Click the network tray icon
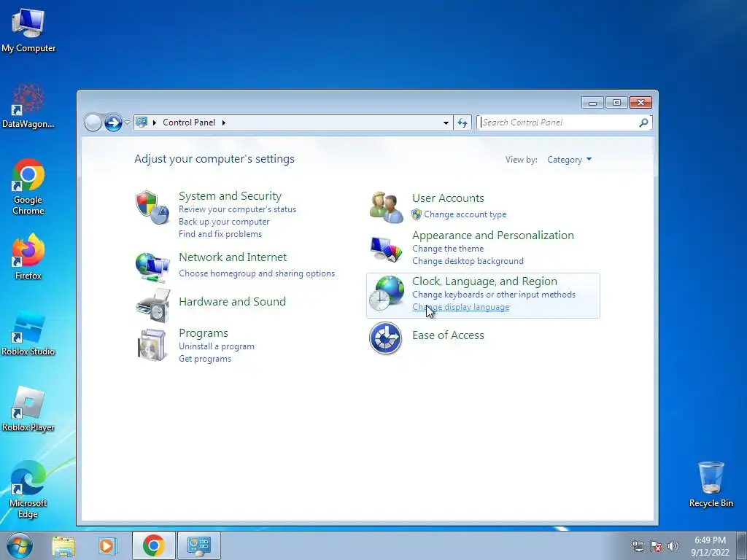The width and height of the screenshot is (747, 560). coord(638,546)
